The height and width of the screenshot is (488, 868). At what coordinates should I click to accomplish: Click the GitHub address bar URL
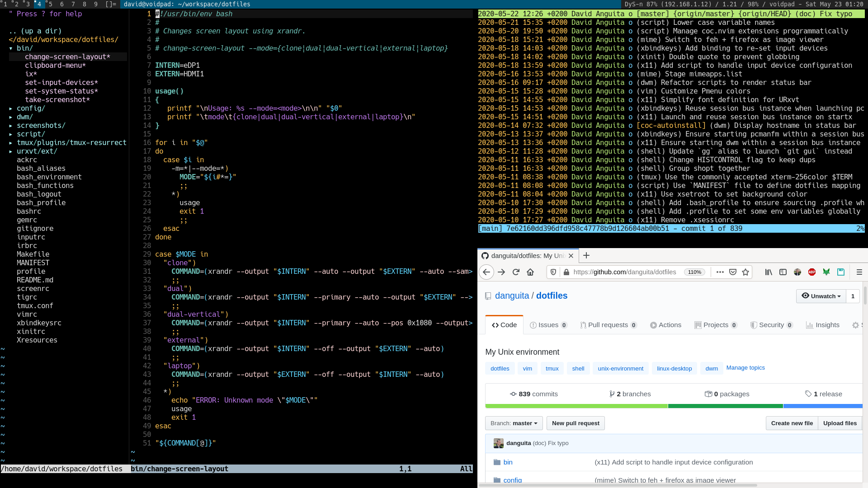click(x=625, y=272)
